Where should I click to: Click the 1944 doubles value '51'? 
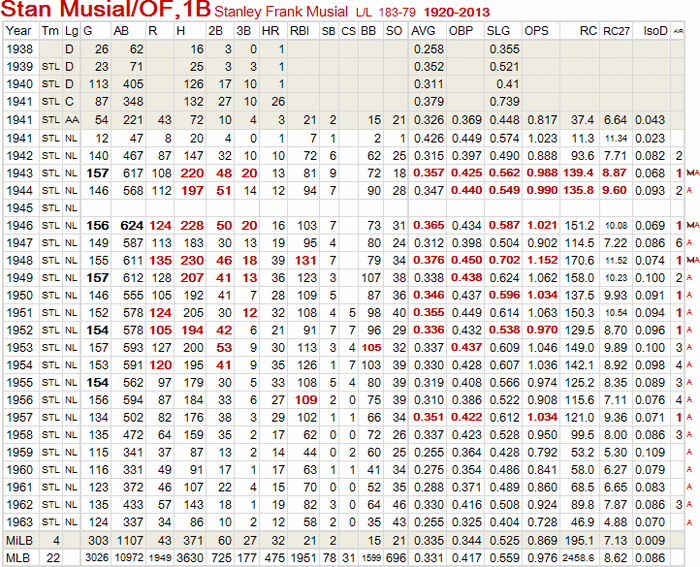pos(224,191)
